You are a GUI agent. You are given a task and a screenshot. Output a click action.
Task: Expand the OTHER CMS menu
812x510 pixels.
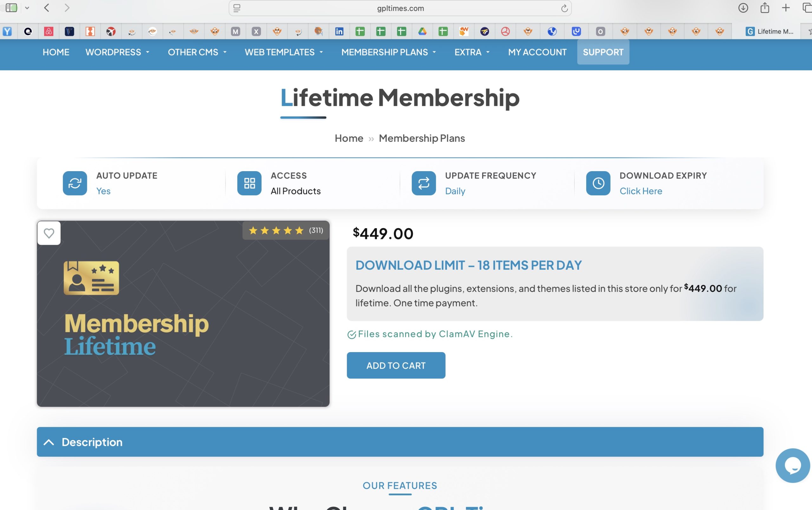(197, 52)
